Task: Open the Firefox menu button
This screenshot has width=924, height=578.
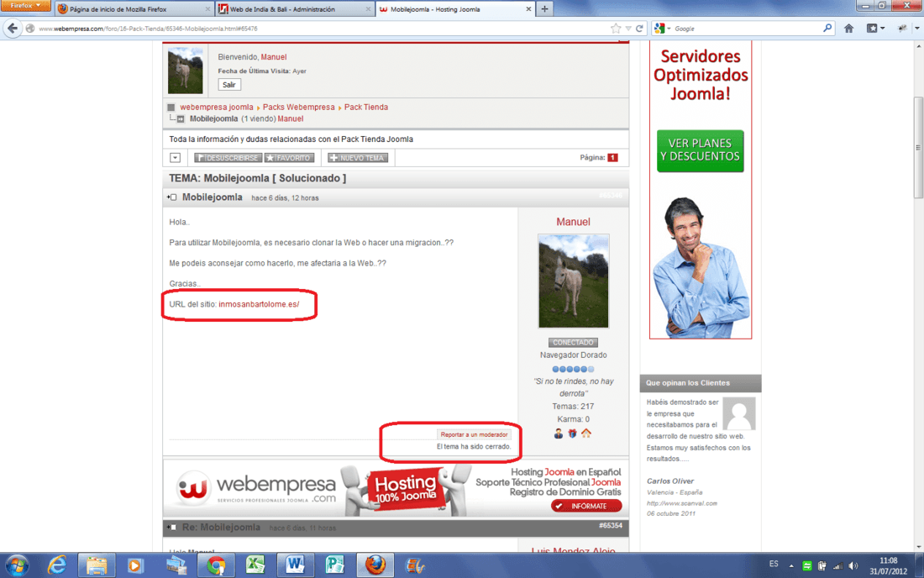Action: click(x=25, y=6)
